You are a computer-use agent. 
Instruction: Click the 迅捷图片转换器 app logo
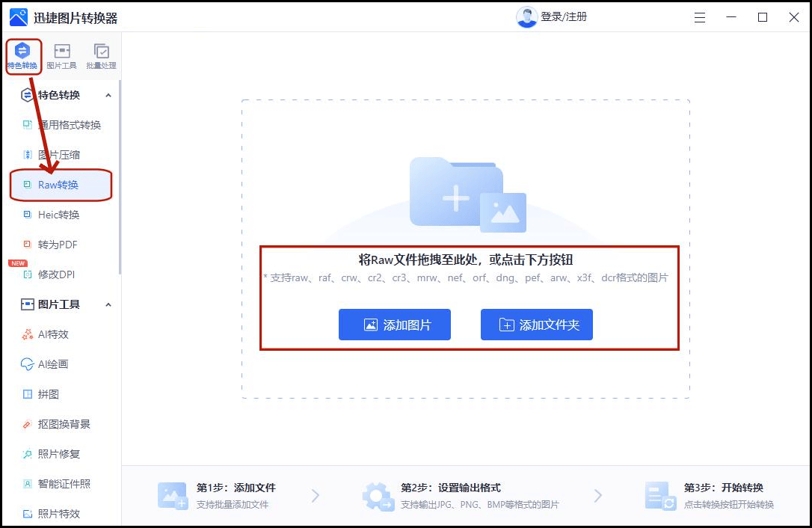click(x=19, y=17)
